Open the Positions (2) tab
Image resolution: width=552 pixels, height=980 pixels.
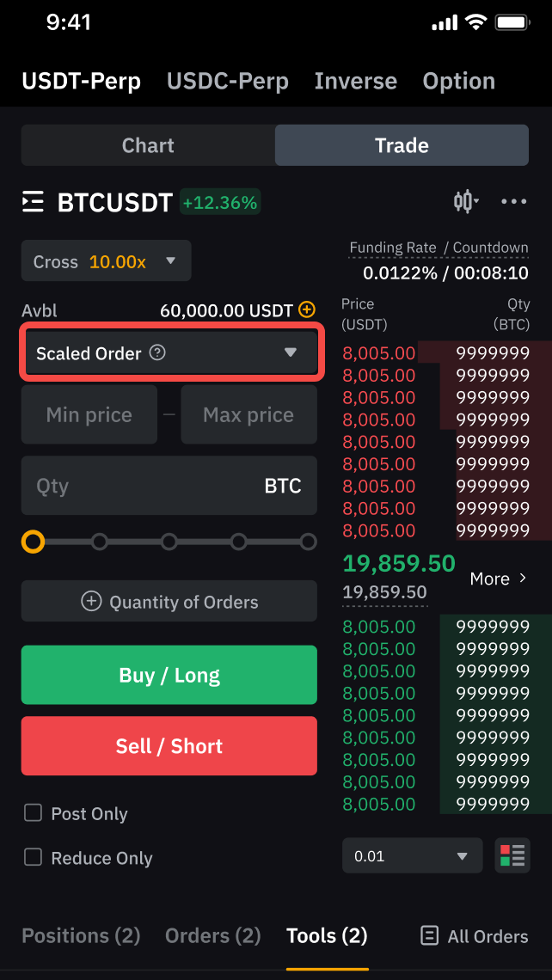[x=81, y=935]
